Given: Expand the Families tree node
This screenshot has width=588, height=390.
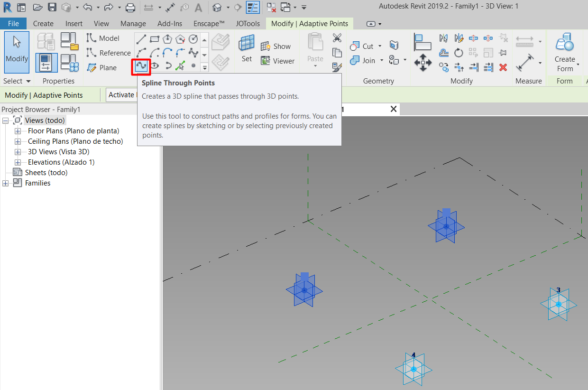Looking at the screenshot, I should [x=5, y=183].
